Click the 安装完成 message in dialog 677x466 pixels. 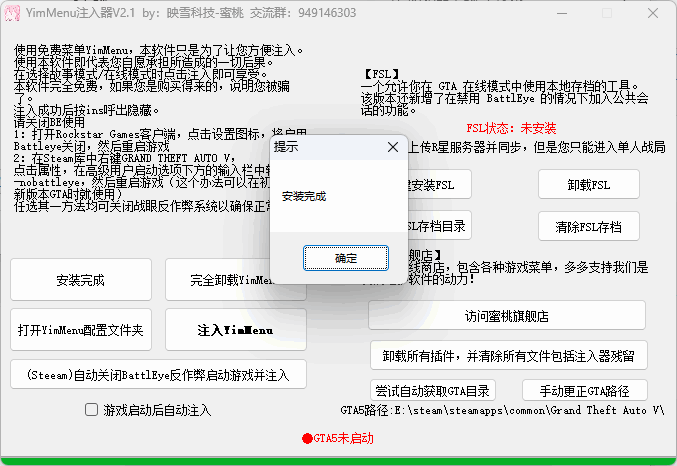[304, 197]
